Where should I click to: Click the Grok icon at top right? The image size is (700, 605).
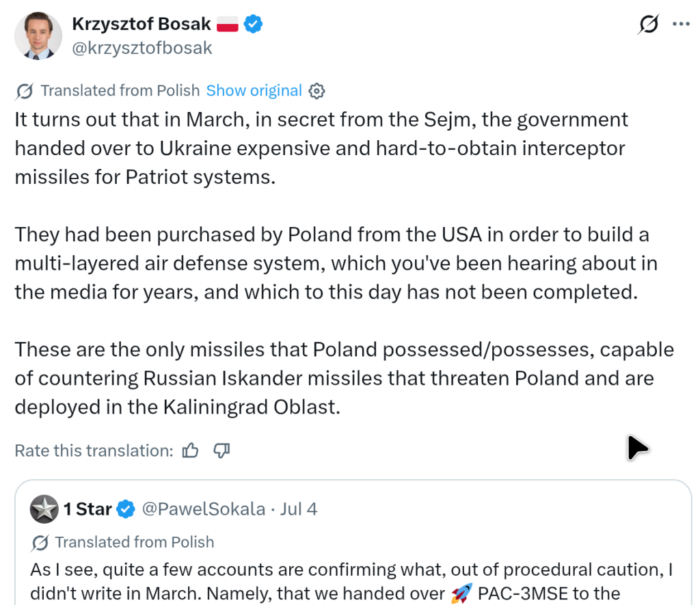coord(648,24)
